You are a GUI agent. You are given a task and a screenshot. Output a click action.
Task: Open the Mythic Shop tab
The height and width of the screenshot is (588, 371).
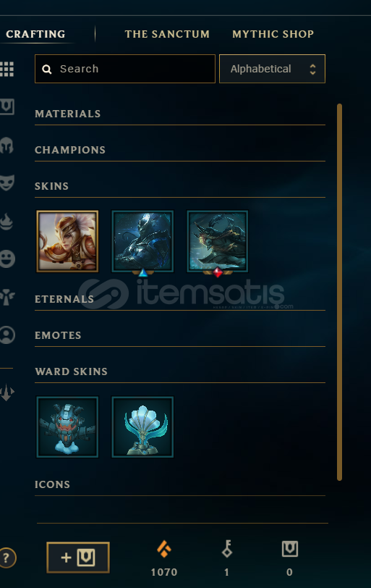273,34
